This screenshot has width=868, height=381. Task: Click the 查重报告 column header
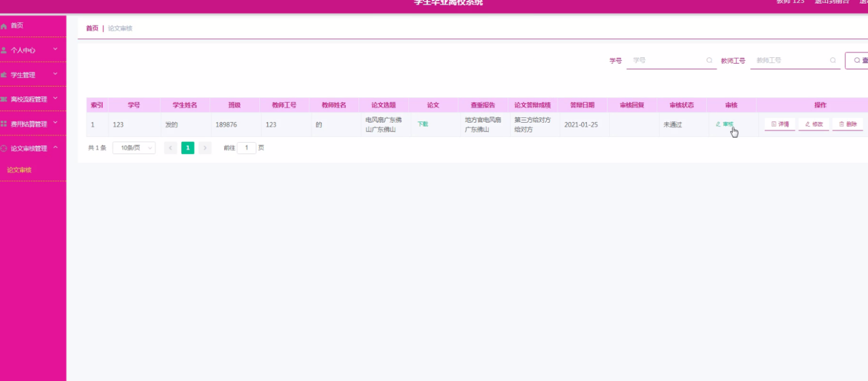[x=483, y=105]
